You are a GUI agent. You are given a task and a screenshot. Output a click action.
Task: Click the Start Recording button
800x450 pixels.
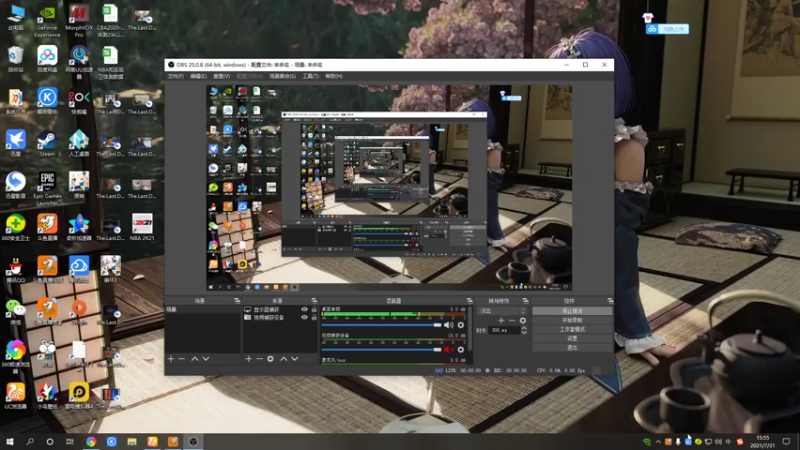tap(572, 320)
